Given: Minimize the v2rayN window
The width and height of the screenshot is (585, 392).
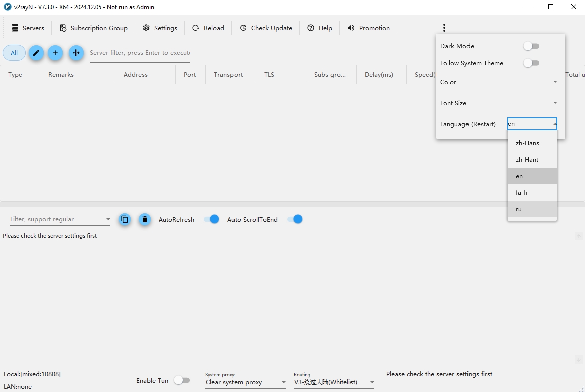Looking at the screenshot, I should [x=528, y=7].
